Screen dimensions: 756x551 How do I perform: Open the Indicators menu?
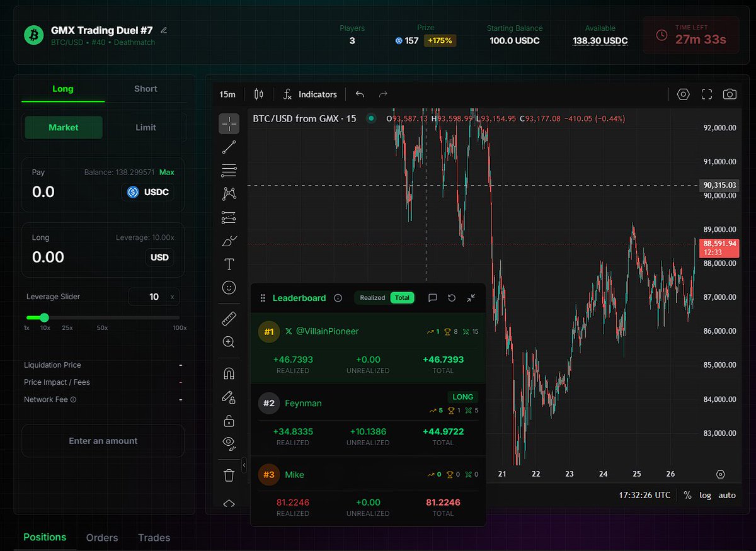tap(310, 94)
